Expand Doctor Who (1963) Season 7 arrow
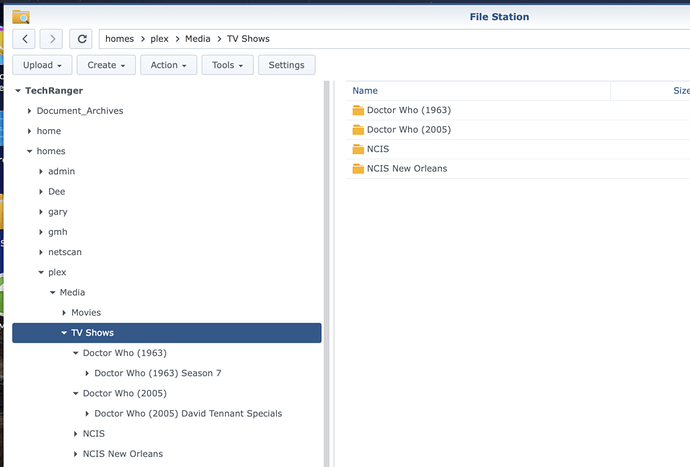The height and width of the screenshot is (467, 690). 87,373
